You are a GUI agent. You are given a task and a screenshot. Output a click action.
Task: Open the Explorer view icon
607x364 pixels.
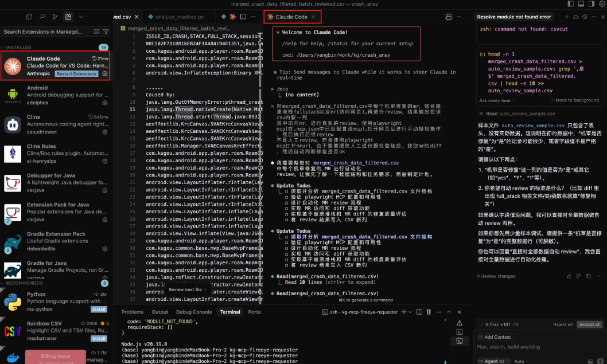(29, 17)
